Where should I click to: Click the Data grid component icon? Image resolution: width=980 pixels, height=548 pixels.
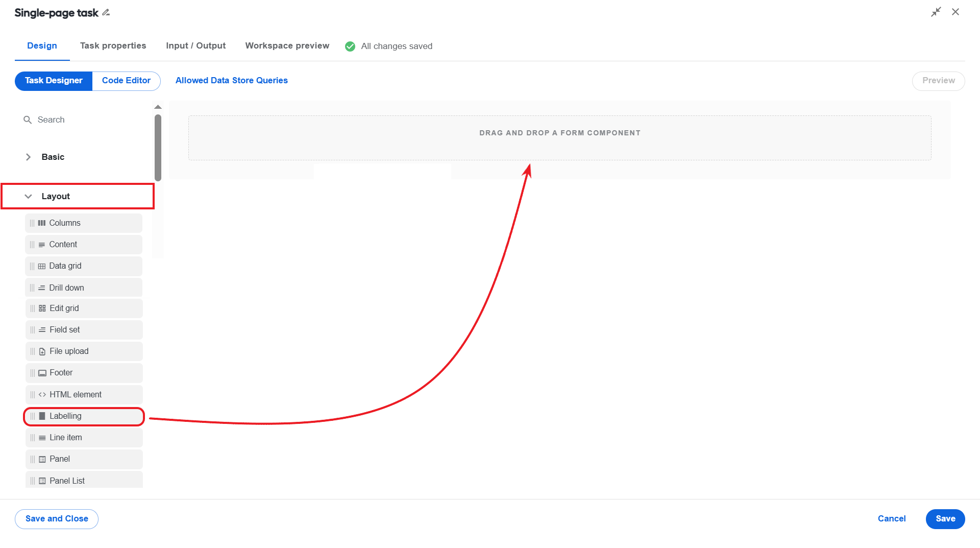pyautogui.click(x=42, y=266)
